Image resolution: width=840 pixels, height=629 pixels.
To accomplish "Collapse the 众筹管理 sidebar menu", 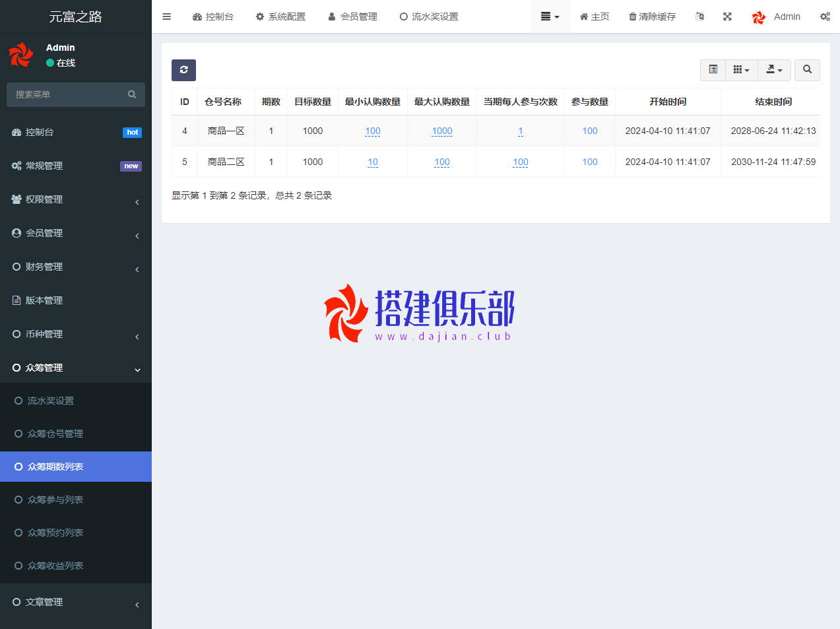I will pos(76,368).
